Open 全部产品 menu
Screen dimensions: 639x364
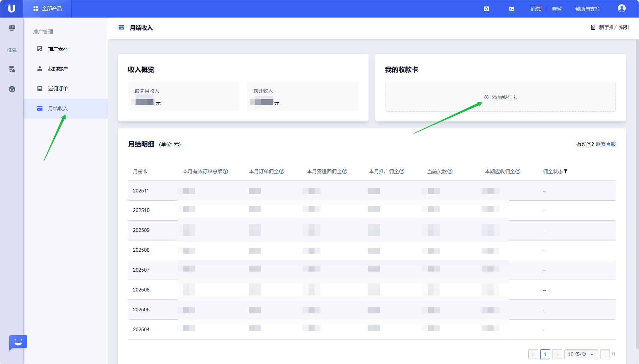click(48, 9)
